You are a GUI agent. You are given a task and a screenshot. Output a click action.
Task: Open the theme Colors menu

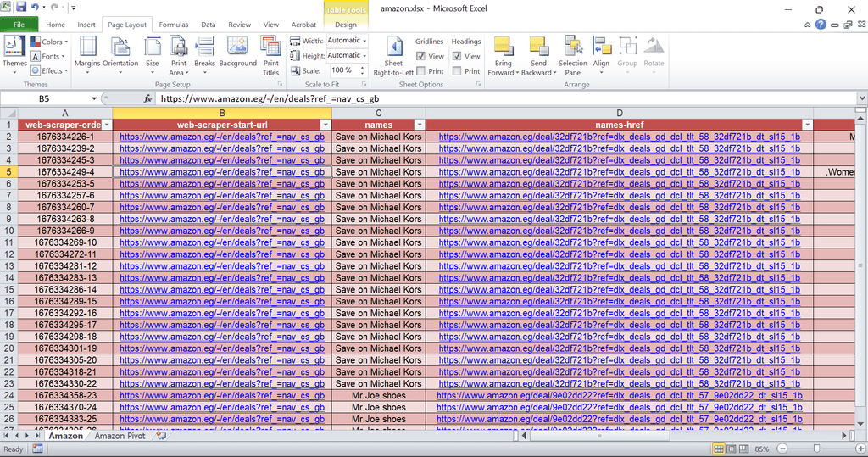point(48,42)
